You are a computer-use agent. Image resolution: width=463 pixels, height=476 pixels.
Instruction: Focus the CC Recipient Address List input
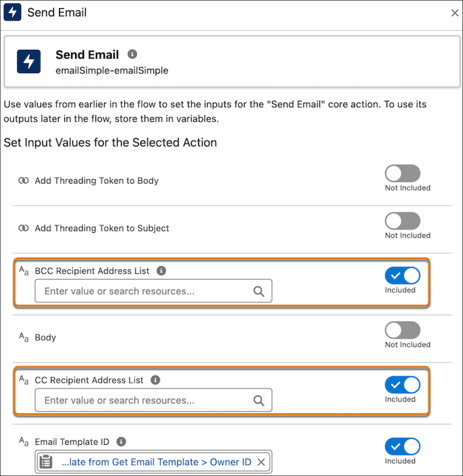coord(145,400)
